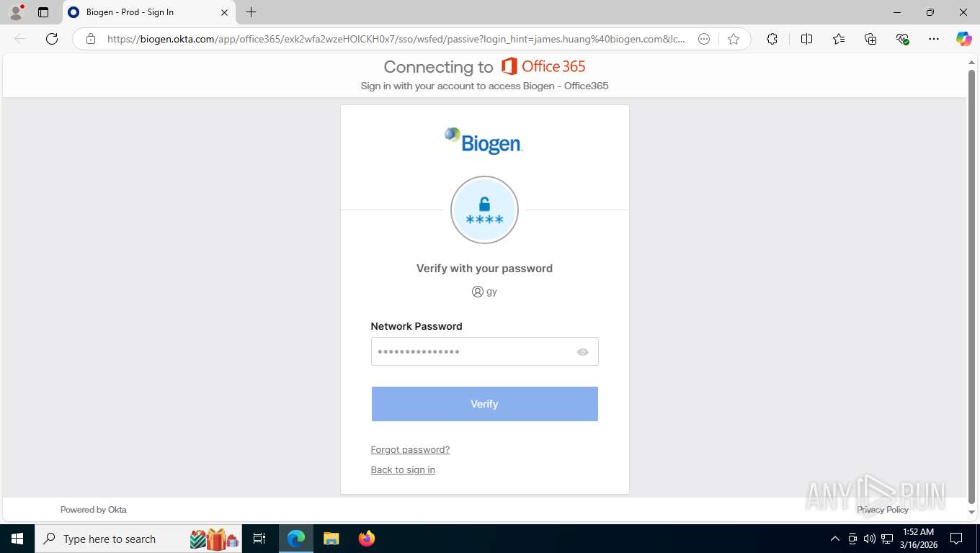This screenshot has height=553, width=980.
Task: Click the password lock badge icon
Action: point(484,210)
